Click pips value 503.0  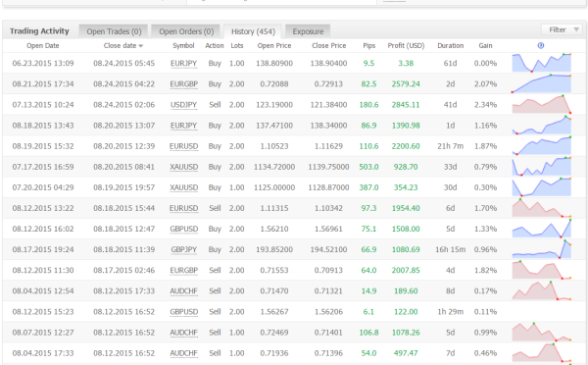(x=369, y=167)
